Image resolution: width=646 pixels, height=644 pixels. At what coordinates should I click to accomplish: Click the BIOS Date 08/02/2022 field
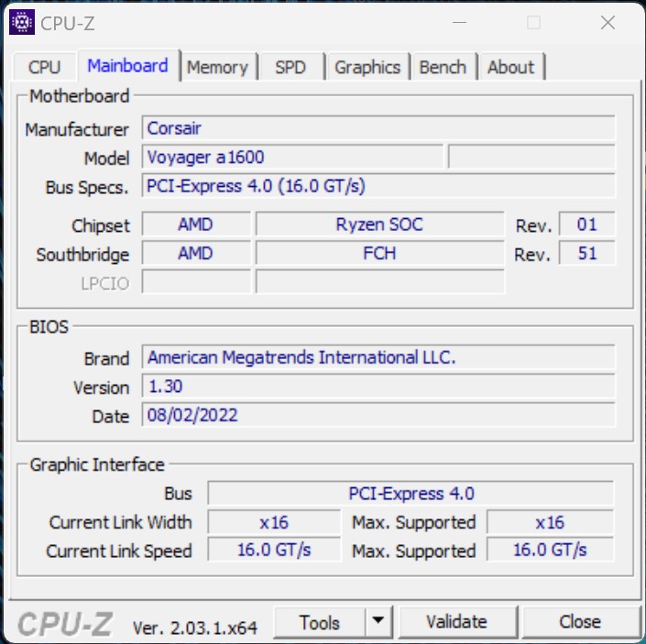click(x=378, y=415)
